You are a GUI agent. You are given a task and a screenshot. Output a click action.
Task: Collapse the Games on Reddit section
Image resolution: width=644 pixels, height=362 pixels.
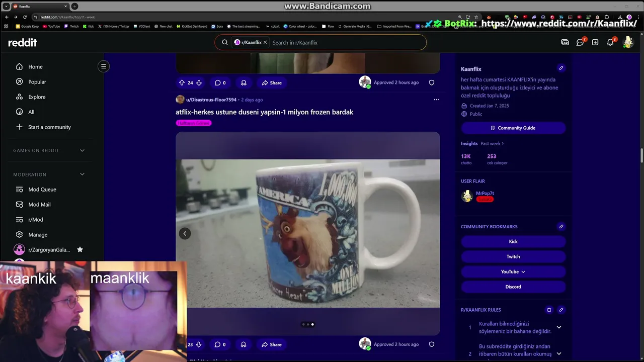82,150
